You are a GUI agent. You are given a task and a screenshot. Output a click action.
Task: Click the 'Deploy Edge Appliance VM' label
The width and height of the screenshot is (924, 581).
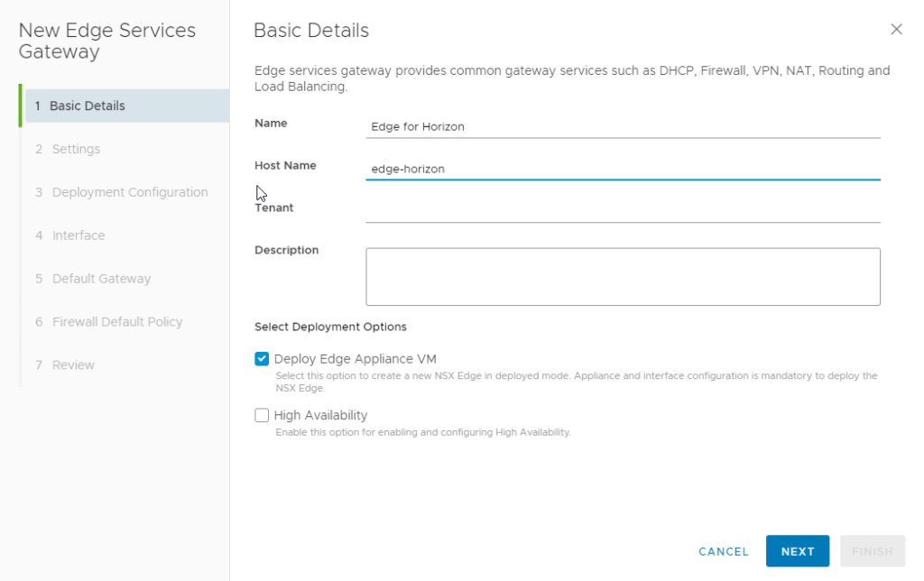click(356, 359)
